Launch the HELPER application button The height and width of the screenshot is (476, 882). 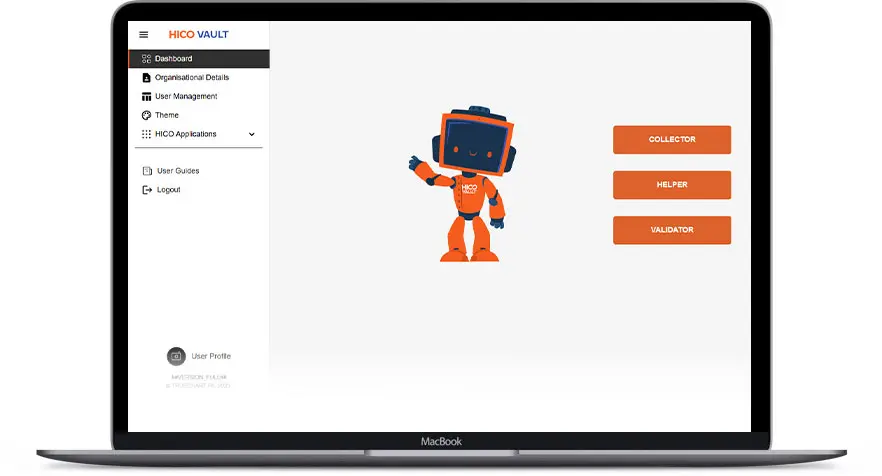coord(672,185)
